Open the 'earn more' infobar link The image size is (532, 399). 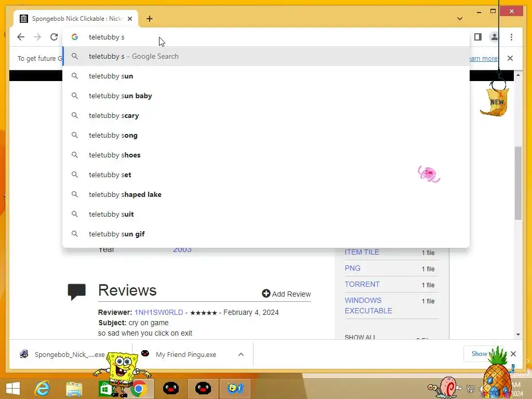[x=484, y=58]
